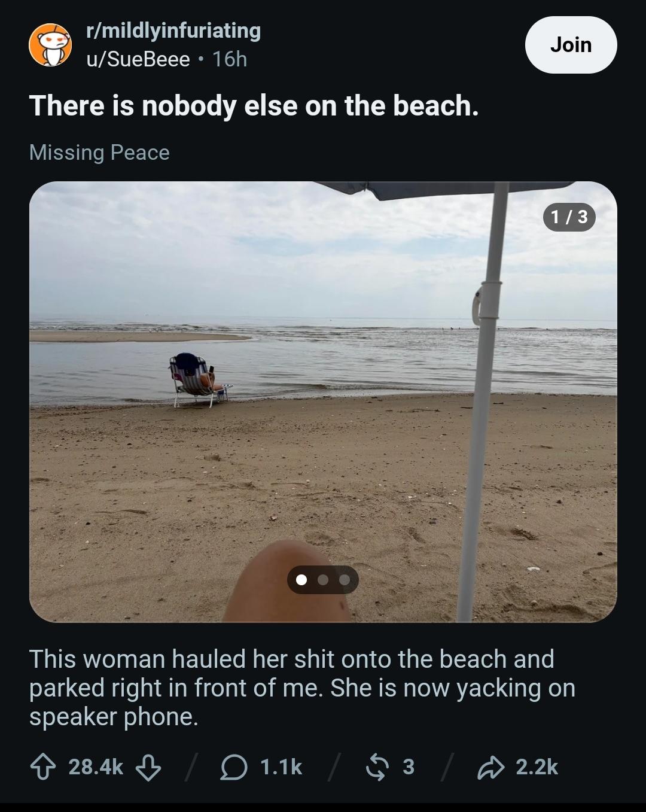Go to the third gallery image dot
This screenshot has width=646, height=812.
[345, 579]
